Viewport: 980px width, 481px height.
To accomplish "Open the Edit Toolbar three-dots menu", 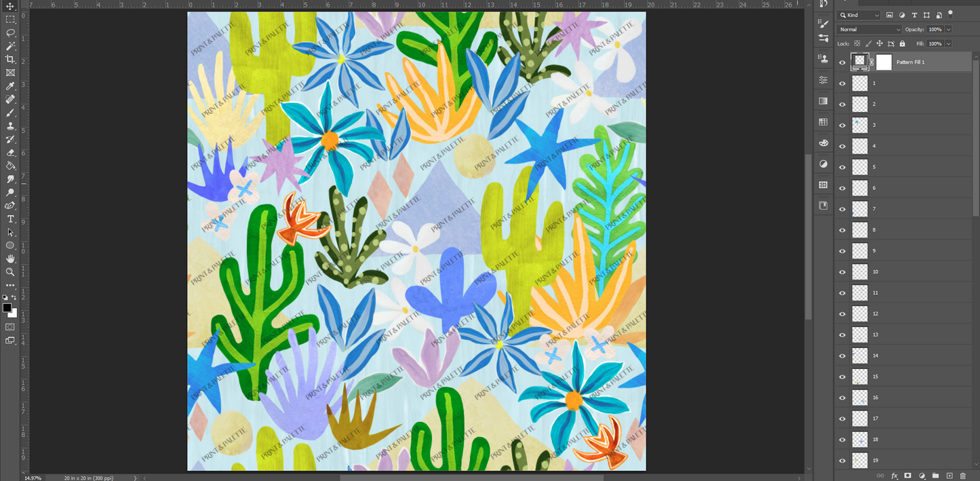I will point(10,285).
